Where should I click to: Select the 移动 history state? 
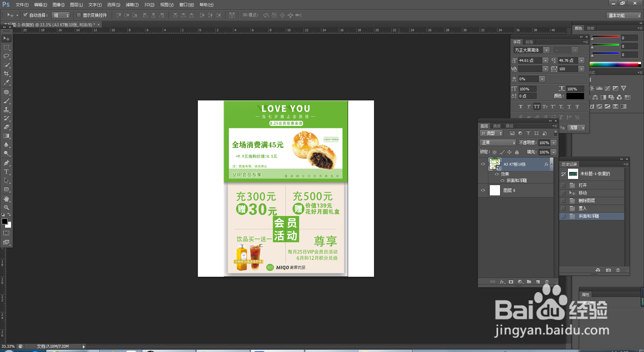coord(592,193)
